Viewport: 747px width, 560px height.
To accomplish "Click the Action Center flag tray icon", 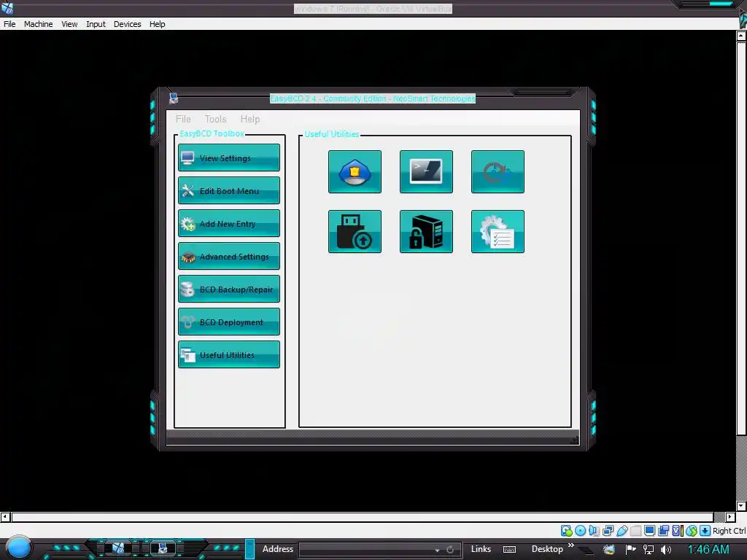I will [630, 550].
